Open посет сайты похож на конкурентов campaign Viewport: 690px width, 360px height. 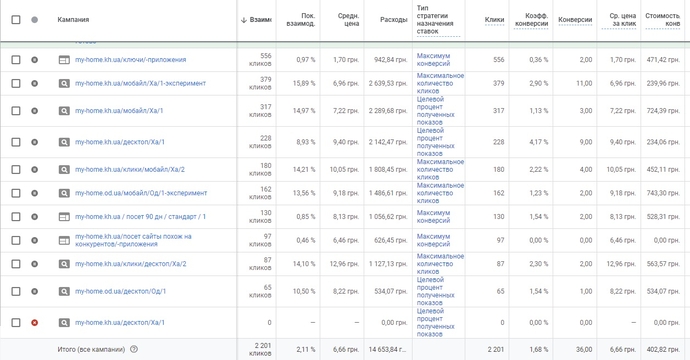(133, 240)
